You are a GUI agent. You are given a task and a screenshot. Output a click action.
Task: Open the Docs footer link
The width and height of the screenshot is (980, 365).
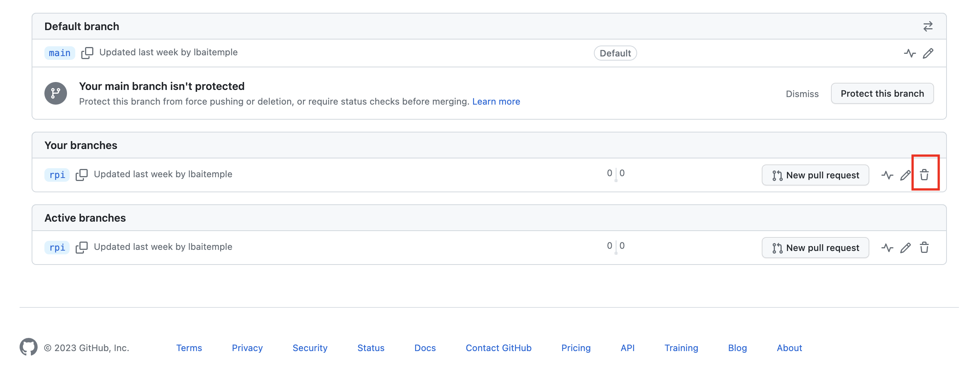coord(425,348)
